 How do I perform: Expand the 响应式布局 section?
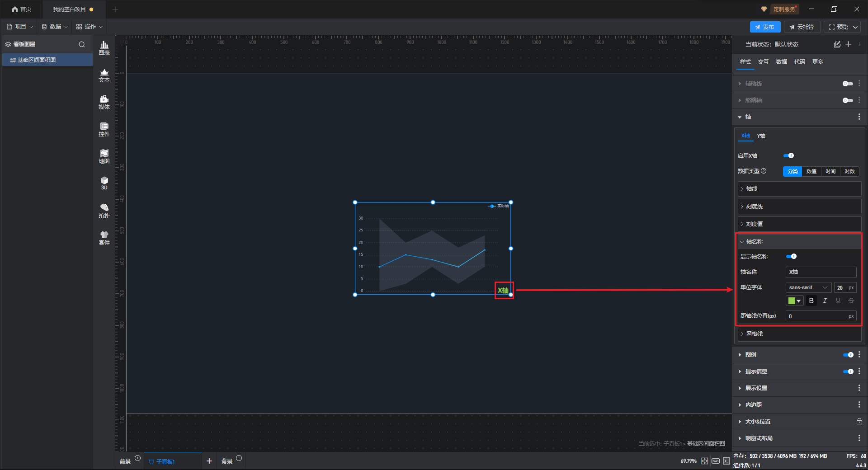point(800,438)
